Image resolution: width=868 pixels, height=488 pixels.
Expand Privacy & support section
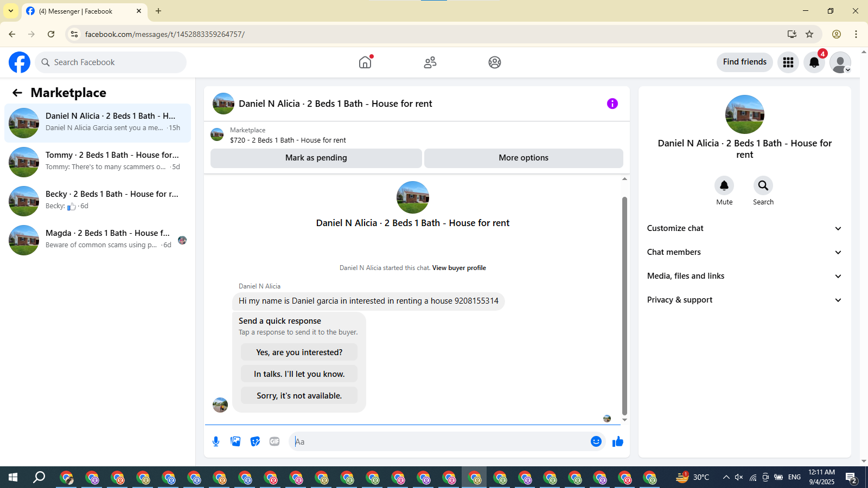tap(744, 300)
